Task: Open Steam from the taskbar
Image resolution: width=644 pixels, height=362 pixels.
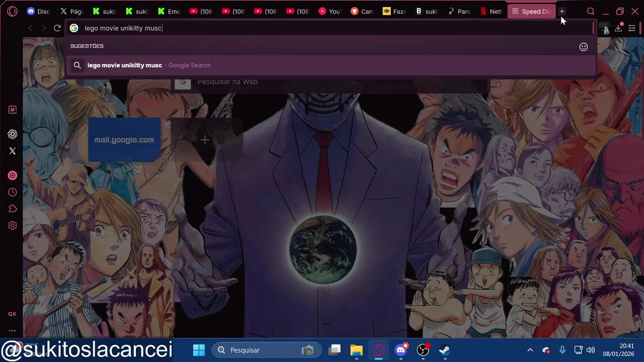Action: [445, 350]
